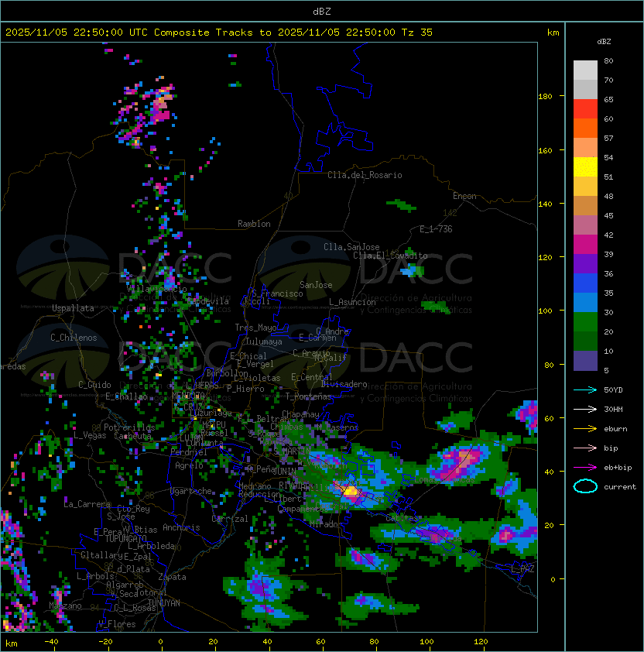Image resolution: width=644 pixels, height=652 pixels.
Task: Click the 'Anchoris' map label
Action: coord(181,527)
